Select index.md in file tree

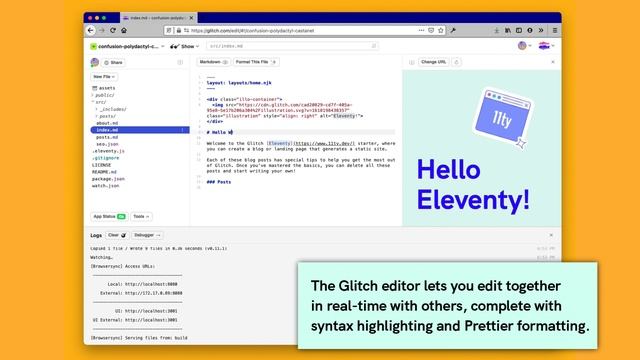click(140, 130)
